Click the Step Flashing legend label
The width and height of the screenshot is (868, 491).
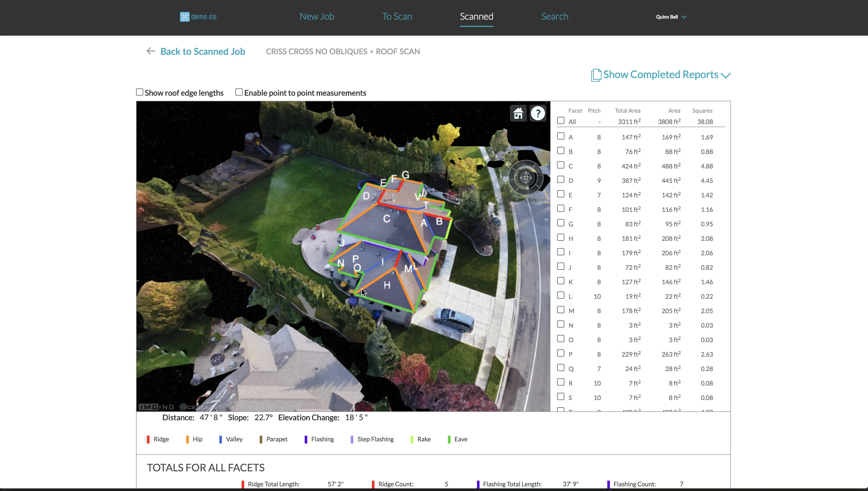pyautogui.click(x=376, y=439)
